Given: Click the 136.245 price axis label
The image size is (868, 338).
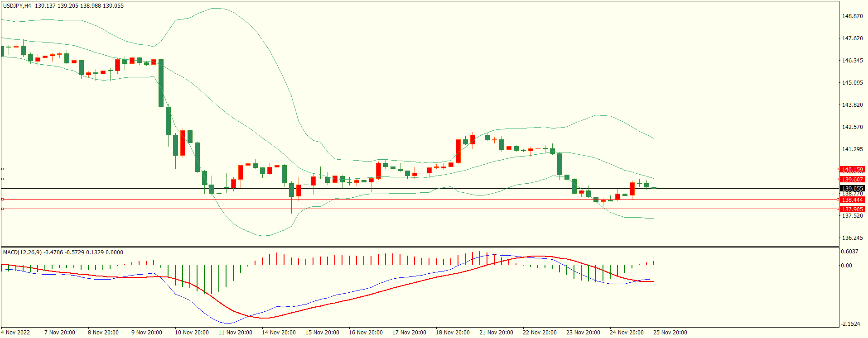Looking at the screenshot, I should (x=852, y=238).
